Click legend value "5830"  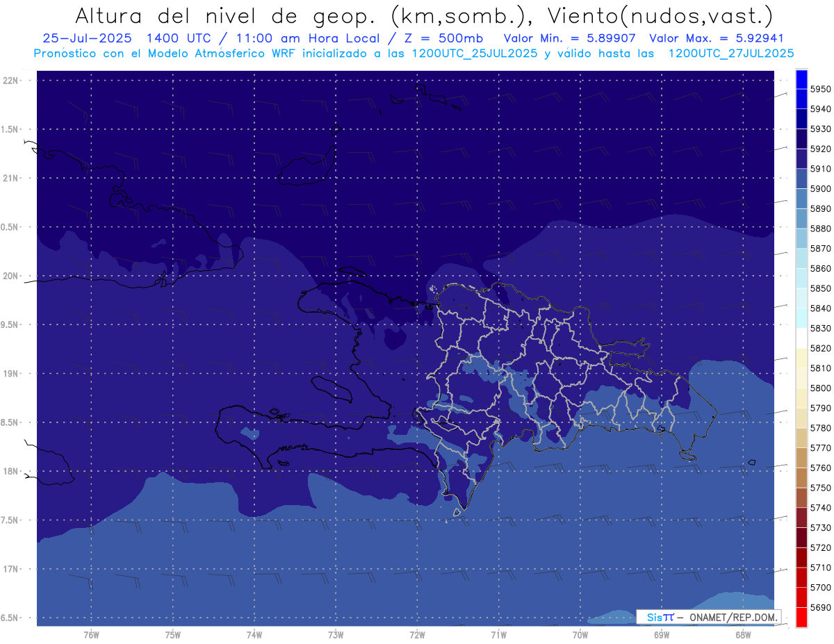click(x=820, y=329)
